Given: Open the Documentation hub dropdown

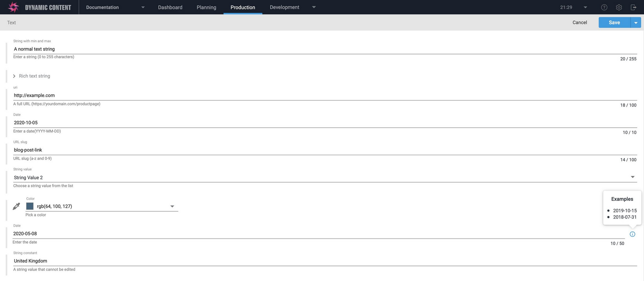Looking at the screenshot, I should click(143, 7).
